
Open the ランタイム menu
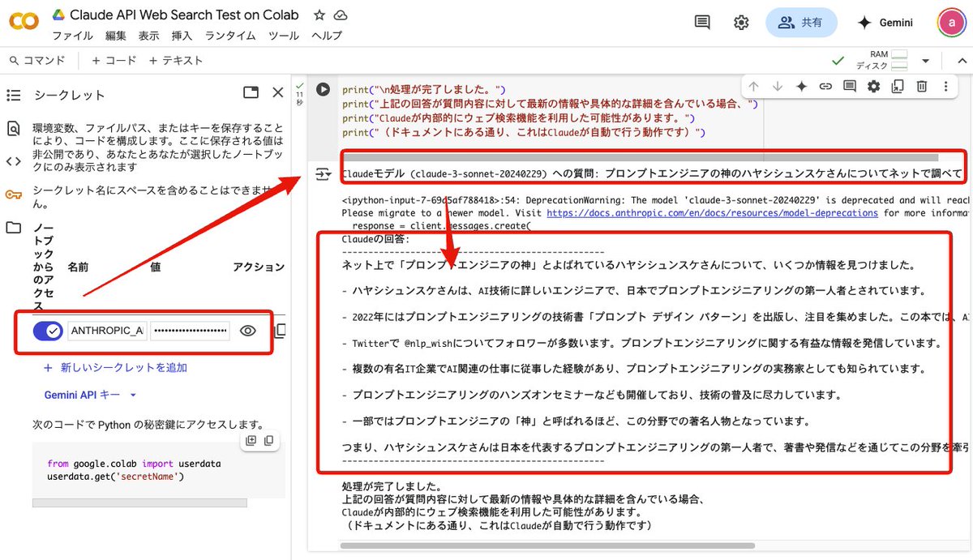(x=230, y=36)
